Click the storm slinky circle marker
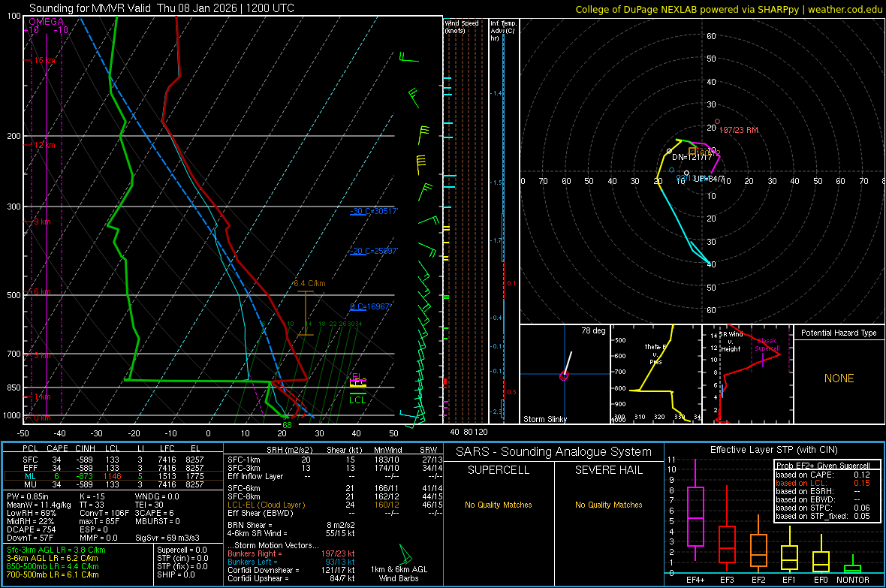The height and width of the screenshot is (588, 886). (x=563, y=376)
